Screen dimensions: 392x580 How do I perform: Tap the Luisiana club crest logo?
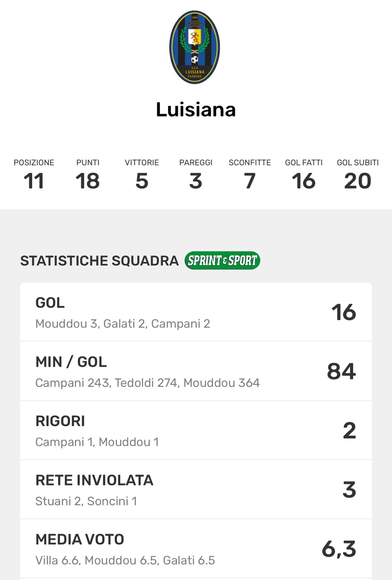click(x=195, y=47)
